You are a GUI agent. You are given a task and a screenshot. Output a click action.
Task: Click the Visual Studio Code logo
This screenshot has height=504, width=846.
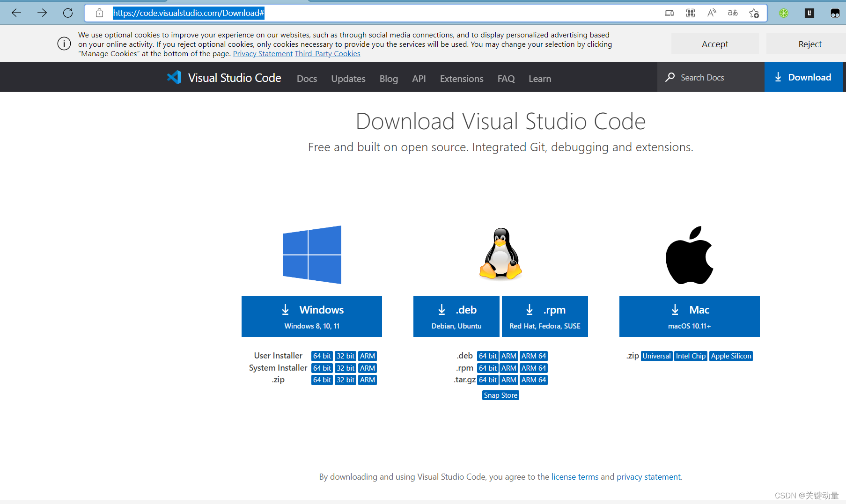[174, 77]
